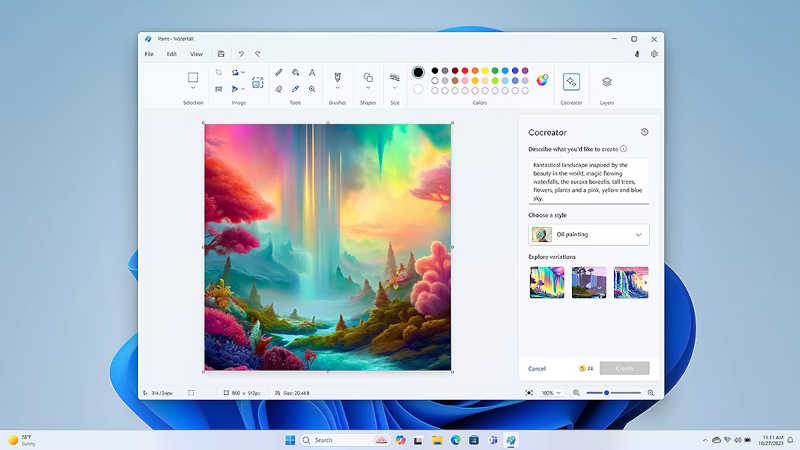
Task: Click the zoom slider handle
Action: 606,393
